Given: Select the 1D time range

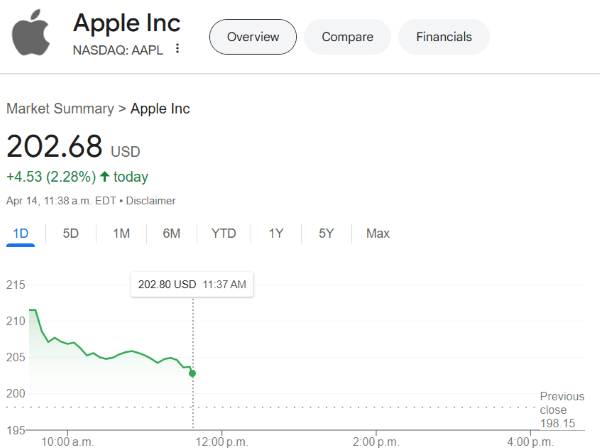Looking at the screenshot, I should (20, 233).
